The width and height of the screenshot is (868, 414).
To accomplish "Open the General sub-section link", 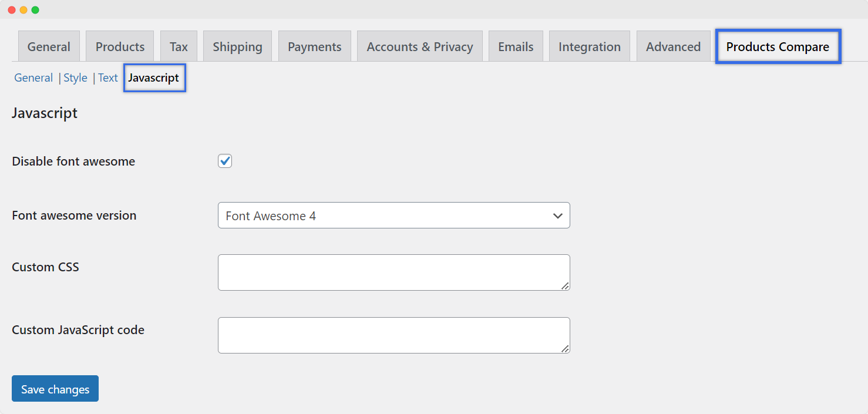I will click(x=33, y=78).
